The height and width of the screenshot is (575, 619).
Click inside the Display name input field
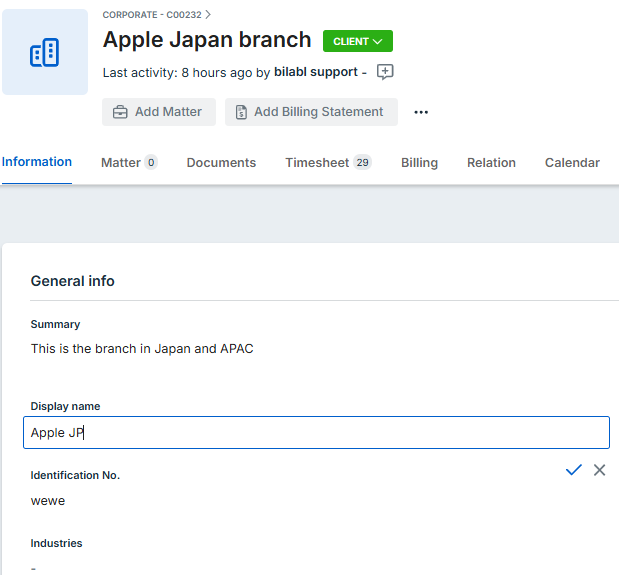coord(316,433)
